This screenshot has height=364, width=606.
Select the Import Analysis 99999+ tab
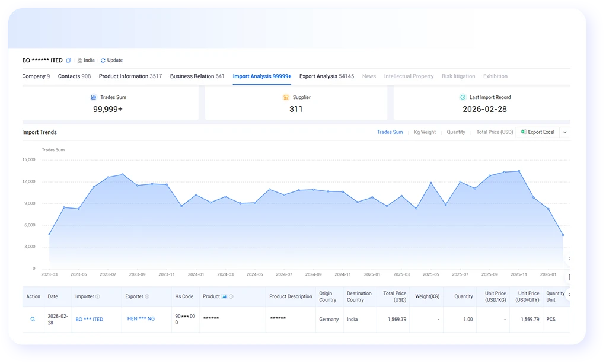[262, 76]
